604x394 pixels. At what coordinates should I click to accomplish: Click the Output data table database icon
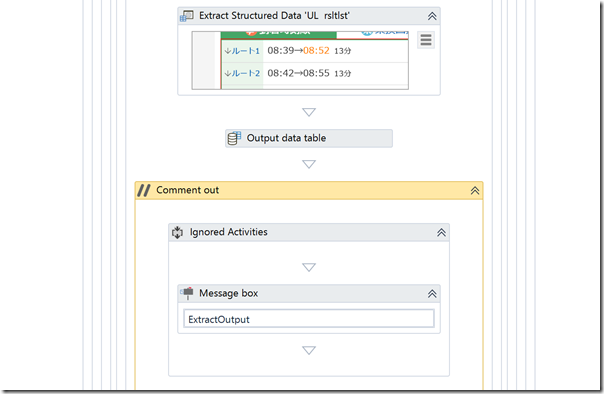point(234,138)
